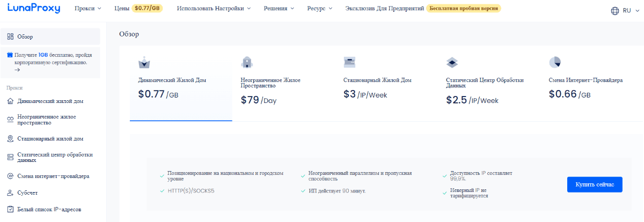Click the Купить сейчас button
644x222 pixels.
pos(595,184)
